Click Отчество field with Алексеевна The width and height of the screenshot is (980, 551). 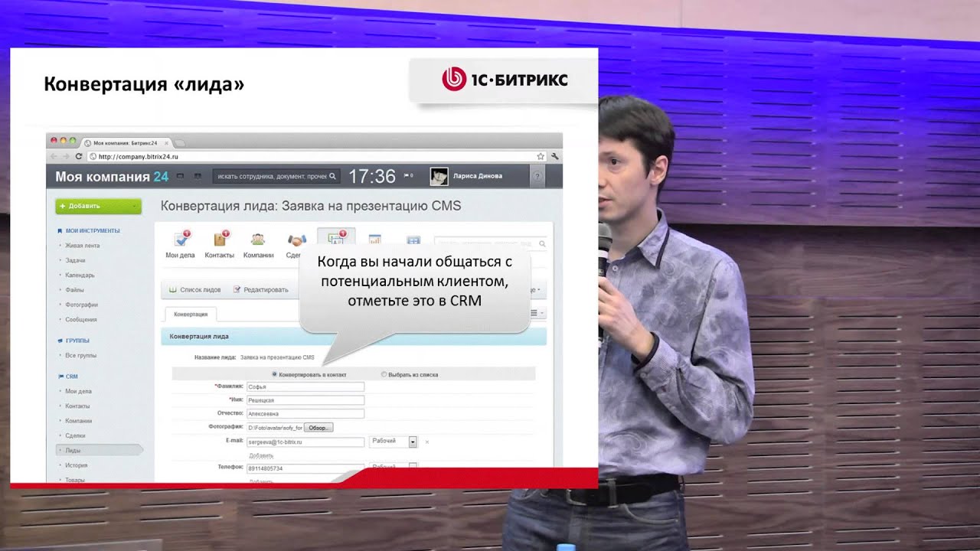click(x=305, y=414)
